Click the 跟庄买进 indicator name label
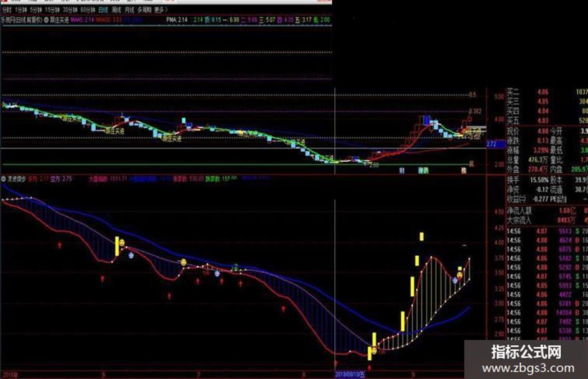 [59, 19]
